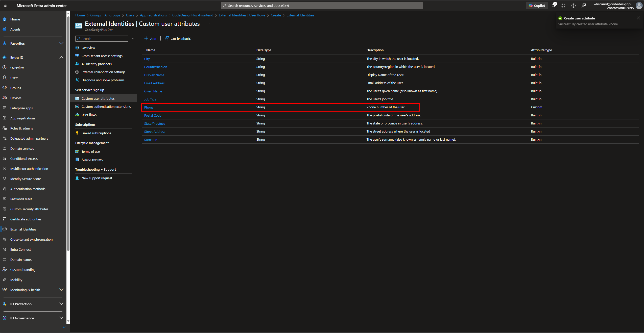Collapse the left navigation with double chevron
The width and height of the screenshot is (644, 333).
tap(64, 327)
